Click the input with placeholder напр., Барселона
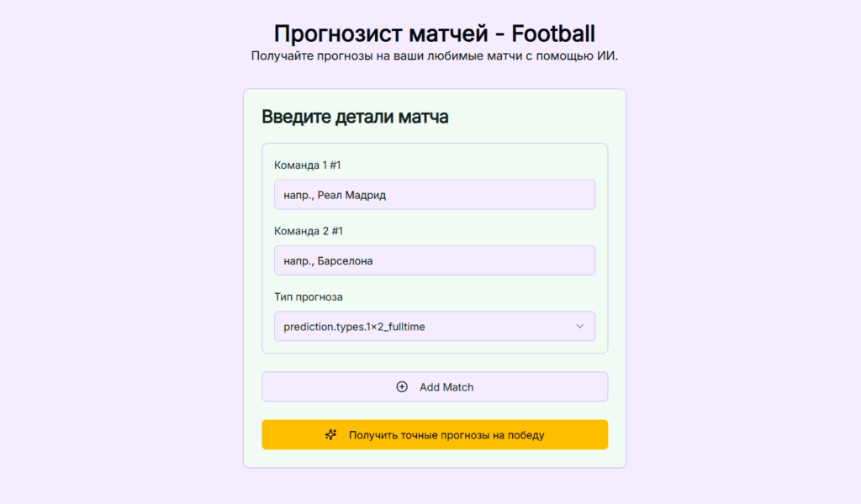The width and height of the screenshot is (861, 504). (x=435, y=260)
